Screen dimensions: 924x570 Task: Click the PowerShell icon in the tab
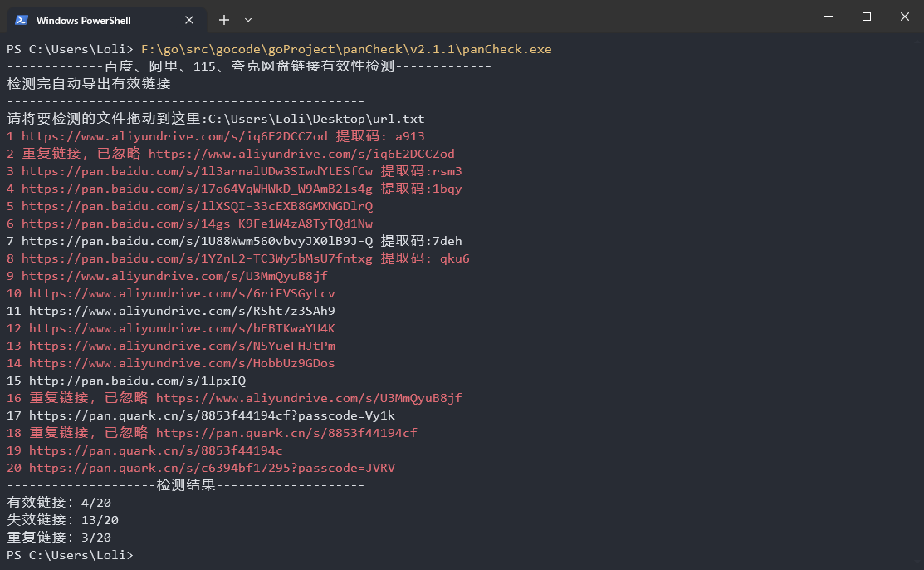22,20
